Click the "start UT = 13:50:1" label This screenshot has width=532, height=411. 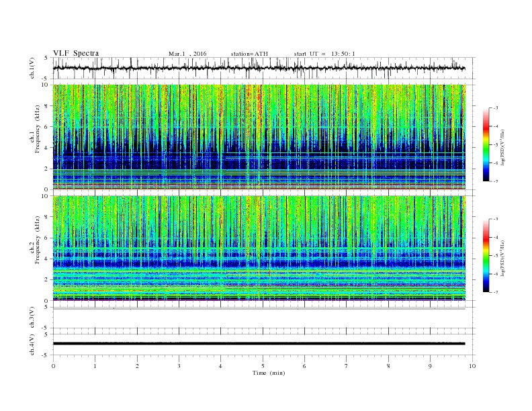tap(324, 54)
